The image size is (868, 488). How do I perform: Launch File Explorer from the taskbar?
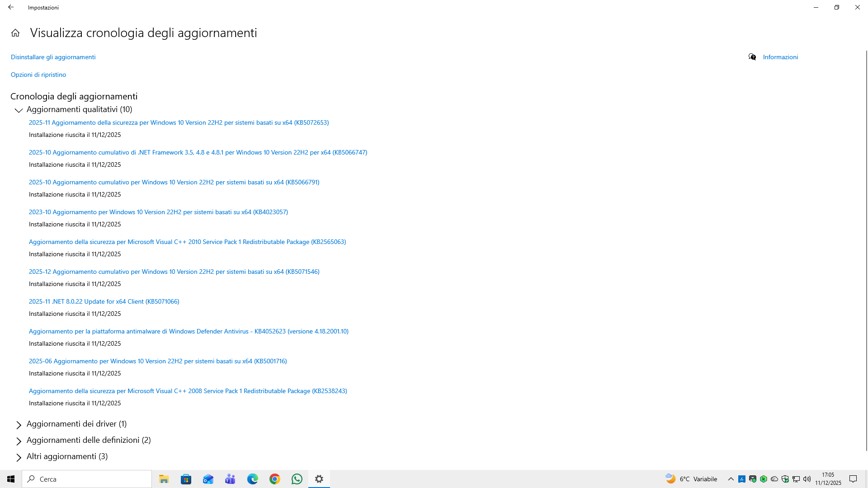click(x=164, y=479)
